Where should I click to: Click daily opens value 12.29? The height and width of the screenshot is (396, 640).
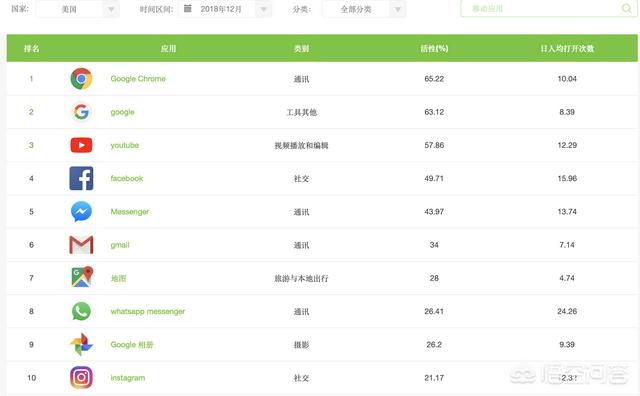(x=567, y=145)
